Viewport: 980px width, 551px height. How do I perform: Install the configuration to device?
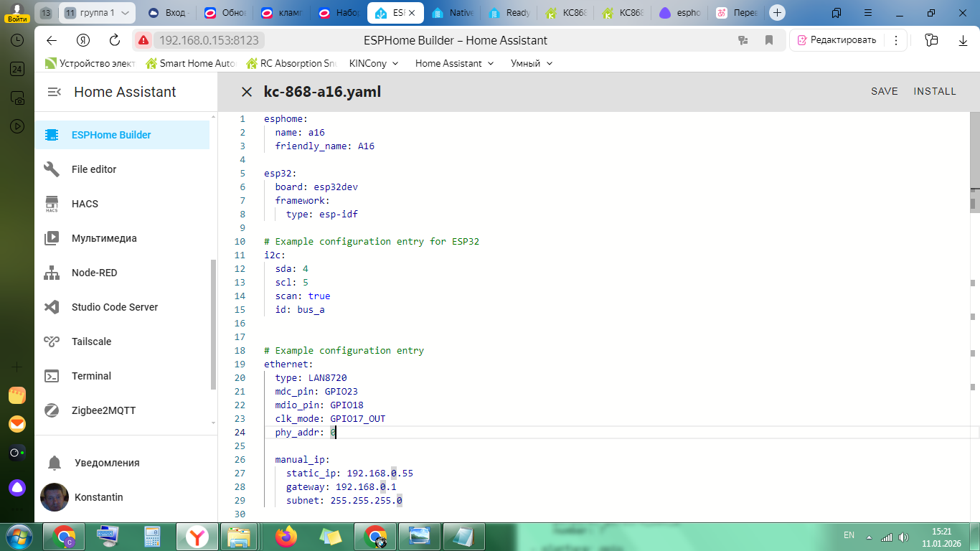[x=934, y=91]
